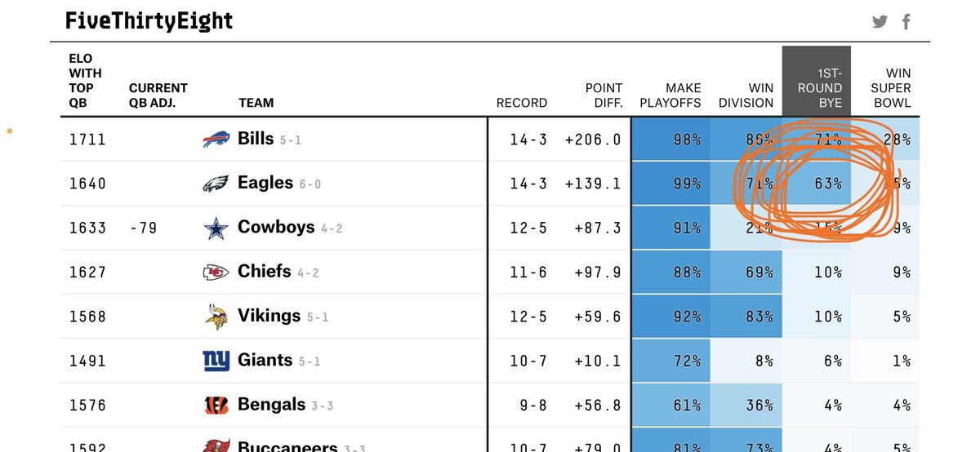
Task: Click the Twitter share icon
Action: 880,22
